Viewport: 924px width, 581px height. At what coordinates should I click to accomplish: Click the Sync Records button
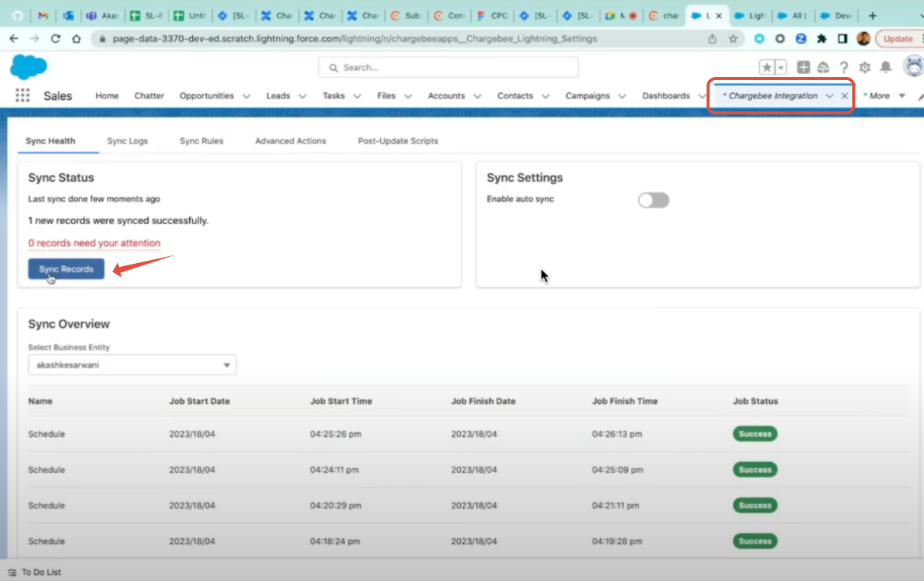click(x=66, y=269)
